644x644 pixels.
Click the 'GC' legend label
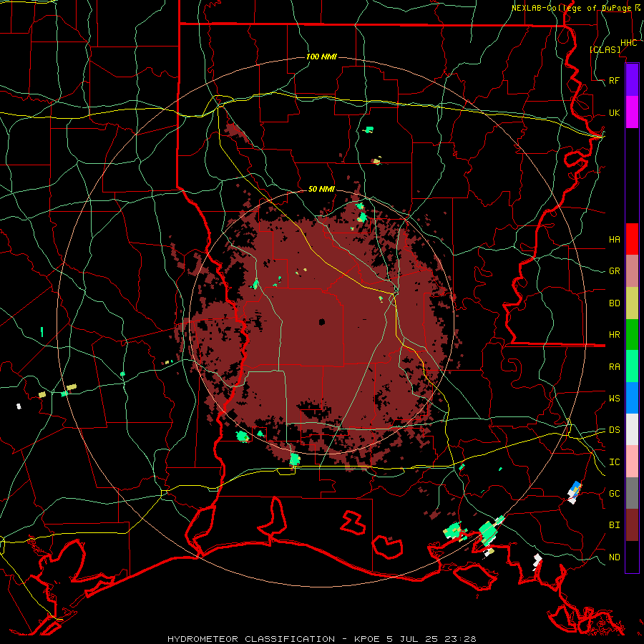click(615, 493)
